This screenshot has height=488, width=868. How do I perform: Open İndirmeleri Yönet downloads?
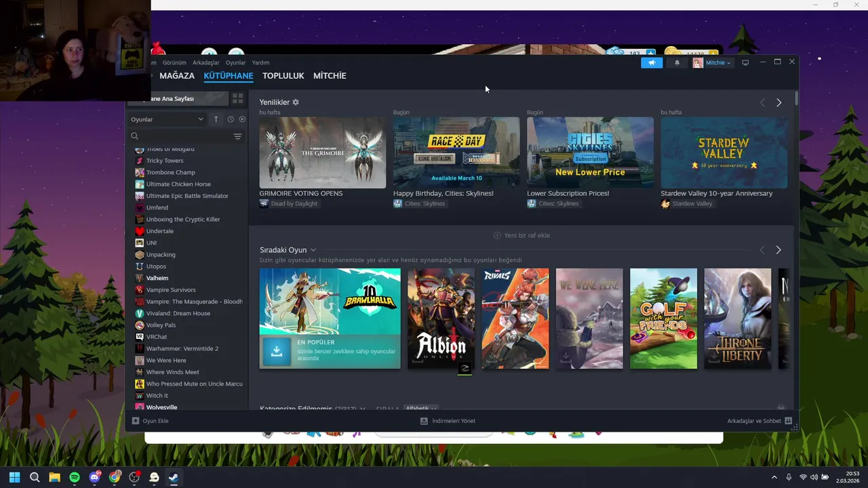pyautogui.click(x=448, y=421)
